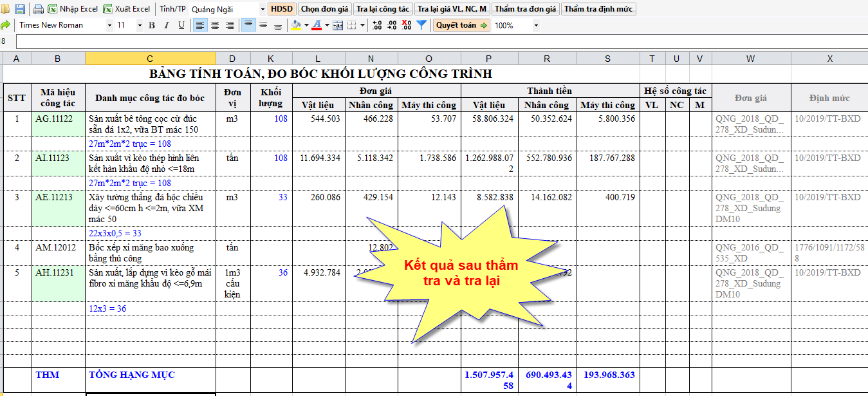Click the open folder icon

(5, 8)
